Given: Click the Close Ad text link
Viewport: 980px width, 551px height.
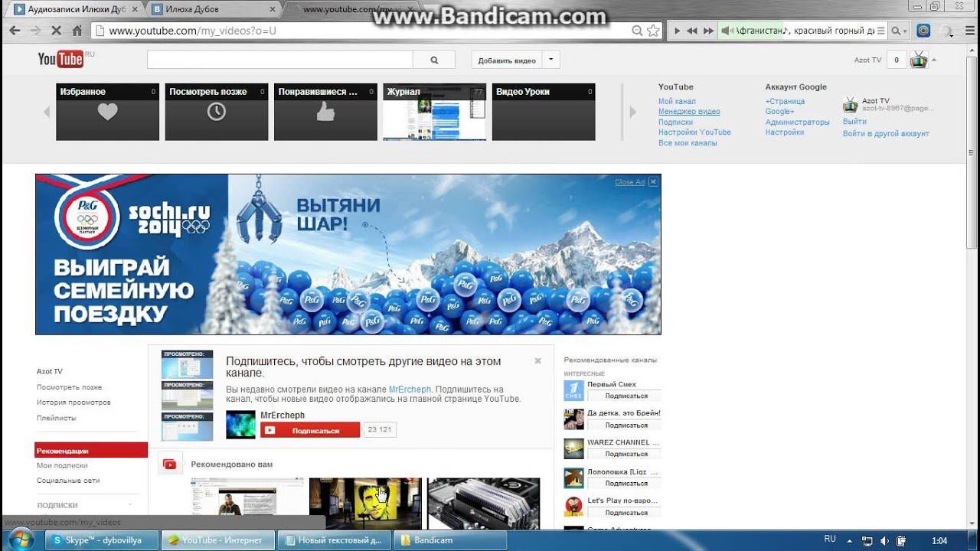Looking at the screenshot, I should click(x=629, y=182).
